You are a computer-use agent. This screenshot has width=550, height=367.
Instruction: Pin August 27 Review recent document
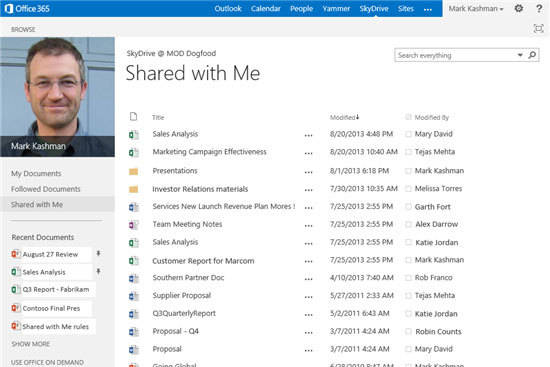tap(99, 253)
